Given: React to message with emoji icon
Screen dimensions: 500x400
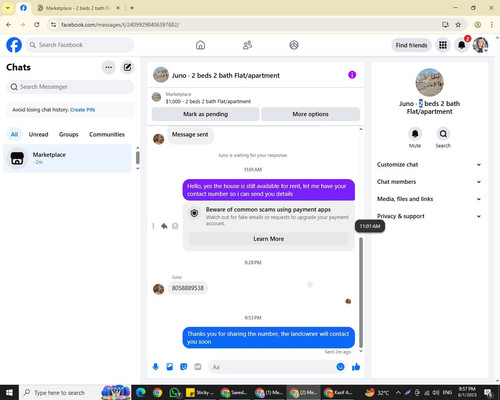Looking at the screenshot, I should pos(175,226).
